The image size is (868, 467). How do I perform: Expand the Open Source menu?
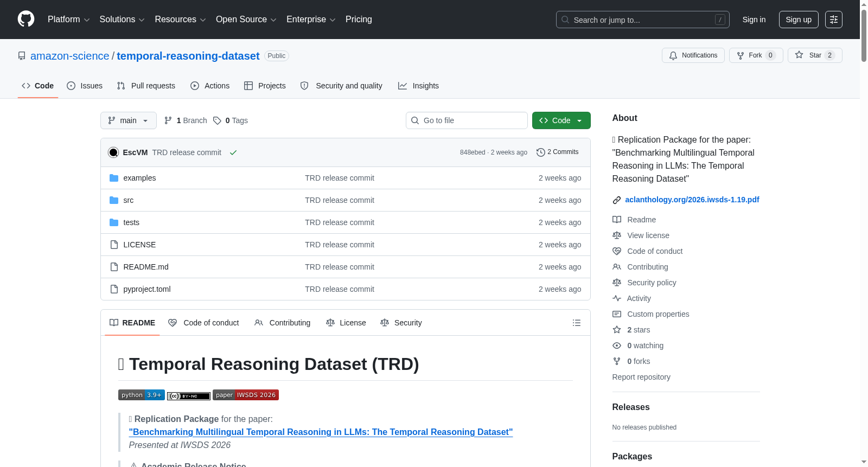tap(246, 20)
